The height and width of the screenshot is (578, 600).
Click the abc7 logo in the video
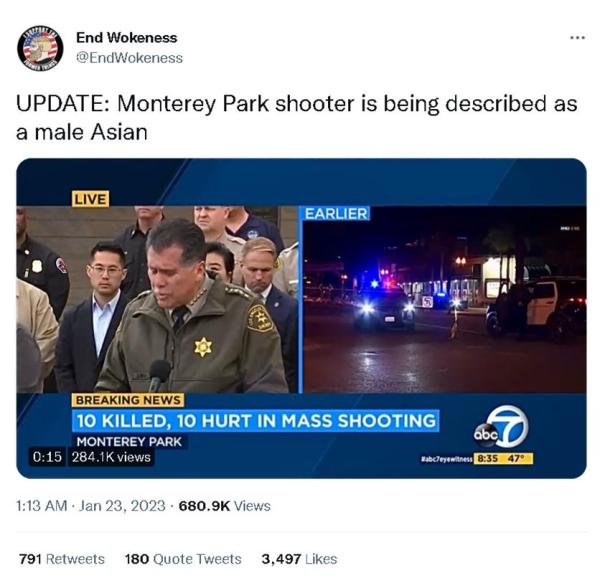coord(501,427)
